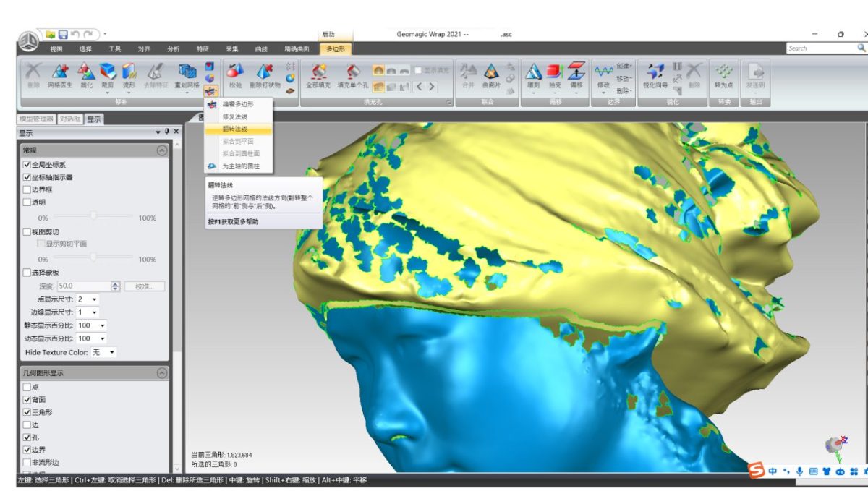868x491 pixels.
Task: Uncheck the 全局坐标系 checkbox
Action: [27, 165]
